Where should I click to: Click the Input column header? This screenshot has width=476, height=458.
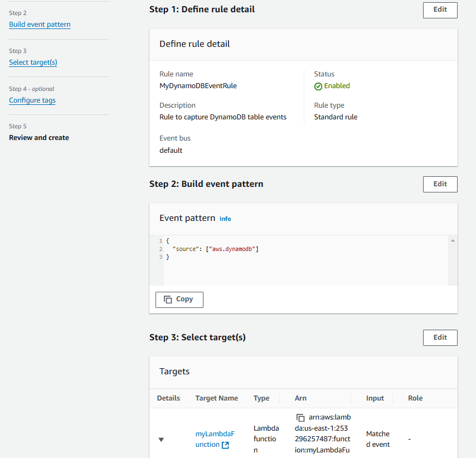tap(375, 398)
